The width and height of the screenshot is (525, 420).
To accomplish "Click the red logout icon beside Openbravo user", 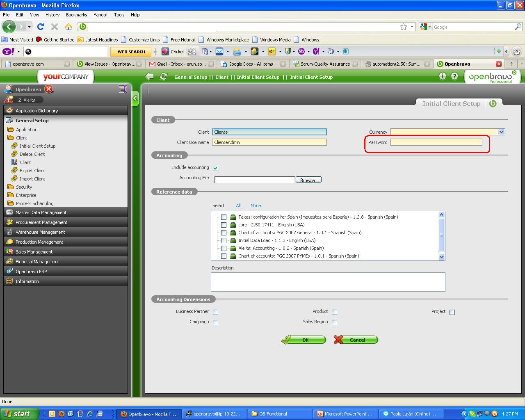I will pos(48,89).
